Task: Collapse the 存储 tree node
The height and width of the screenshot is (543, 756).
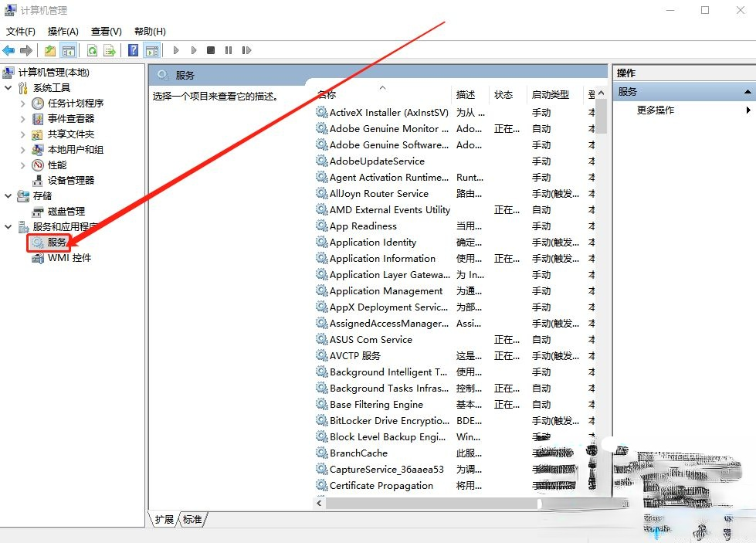Action: (8, 195)
